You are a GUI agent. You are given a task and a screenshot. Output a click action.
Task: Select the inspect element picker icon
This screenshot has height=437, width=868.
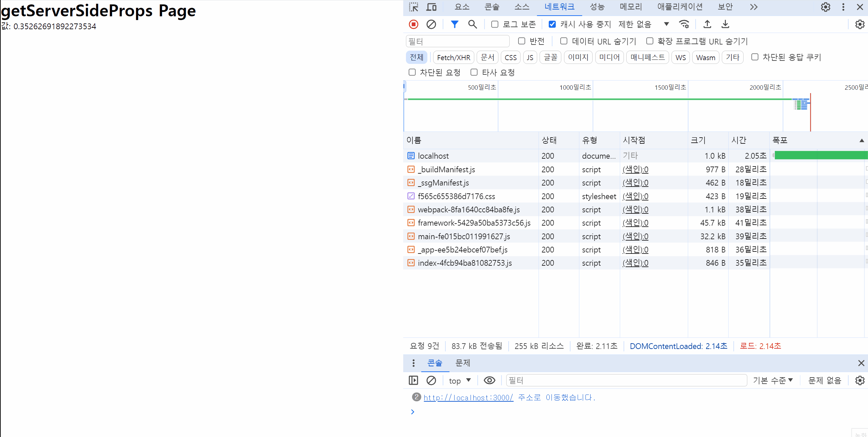pos(413,7)
